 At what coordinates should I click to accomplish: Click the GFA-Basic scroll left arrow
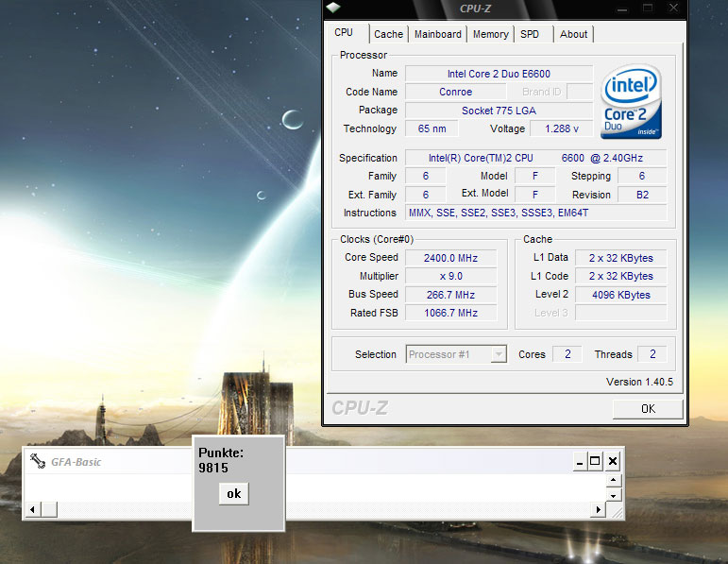click(x=32, y=509)
